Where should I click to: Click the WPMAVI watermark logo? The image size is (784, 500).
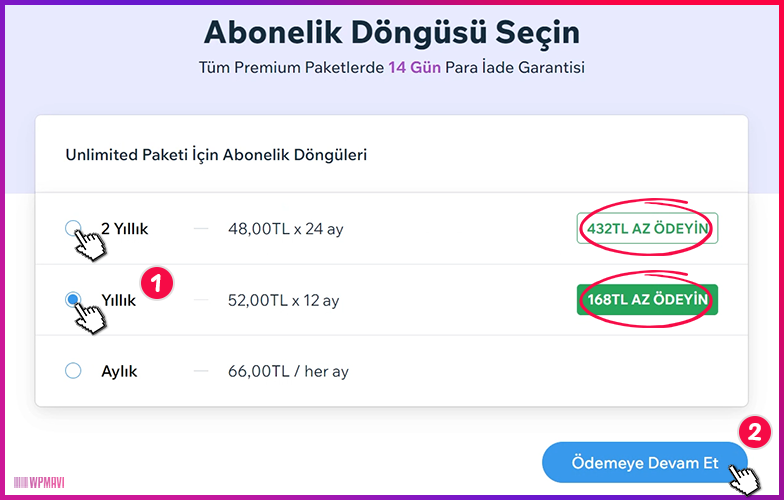39,482
